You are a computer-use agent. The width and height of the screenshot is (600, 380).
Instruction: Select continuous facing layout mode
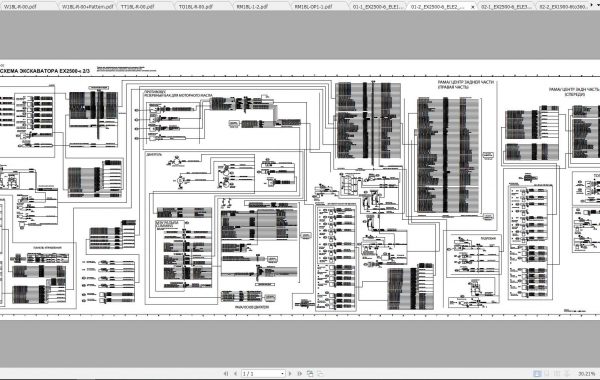click(x=567, y=373)
